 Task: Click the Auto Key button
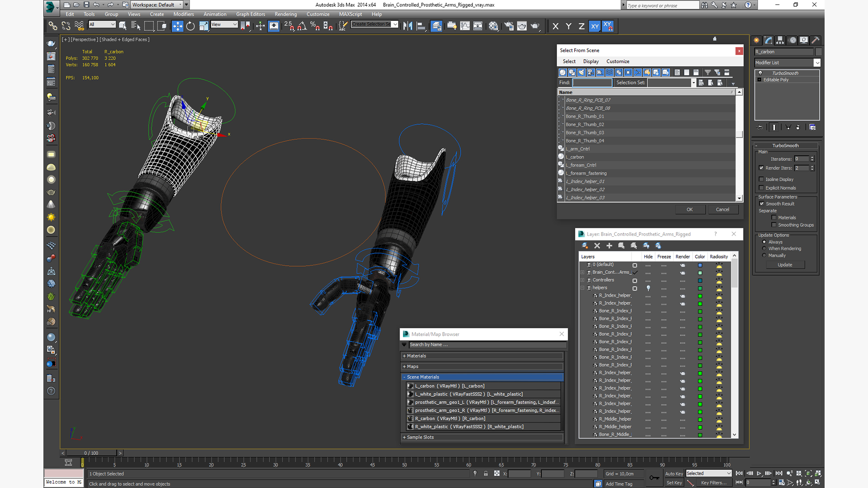pos(674,474)
